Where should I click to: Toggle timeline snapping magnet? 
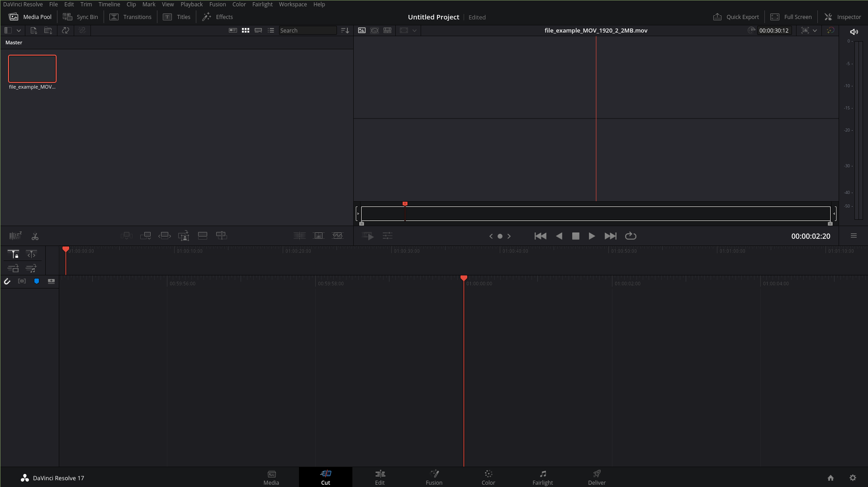[x=7, y=281]
